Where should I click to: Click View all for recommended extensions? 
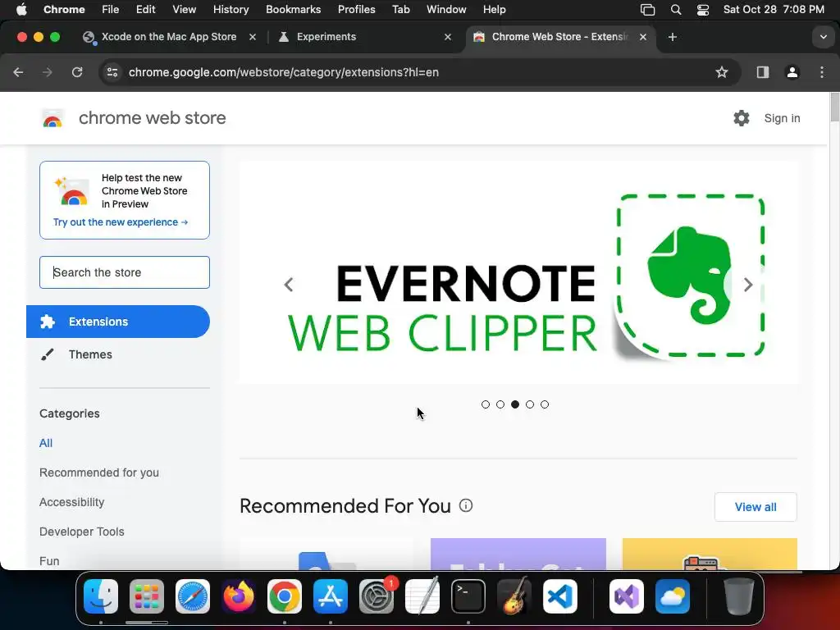pyautogui.click(x=756, y=507)
